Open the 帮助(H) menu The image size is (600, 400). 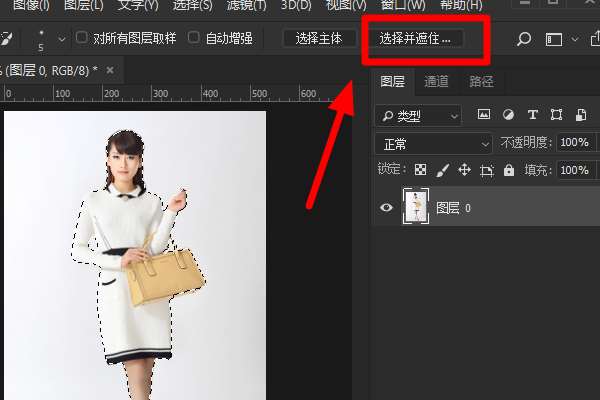(x=461, y=5)
